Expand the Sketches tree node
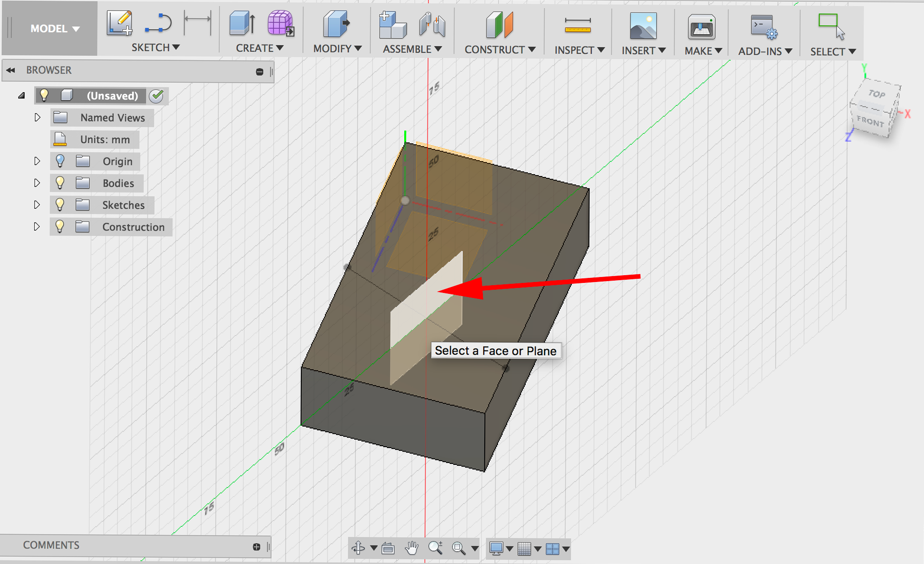 click(x=37, y=205)
